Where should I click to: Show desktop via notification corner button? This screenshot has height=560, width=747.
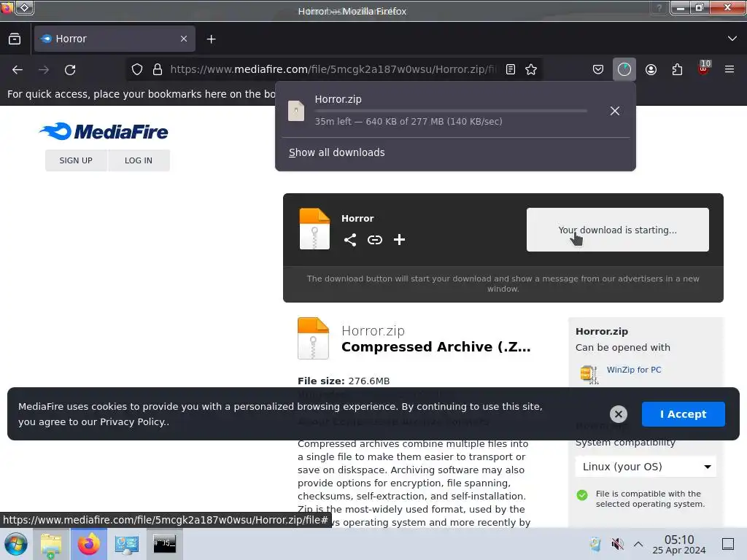pos(728,544)
